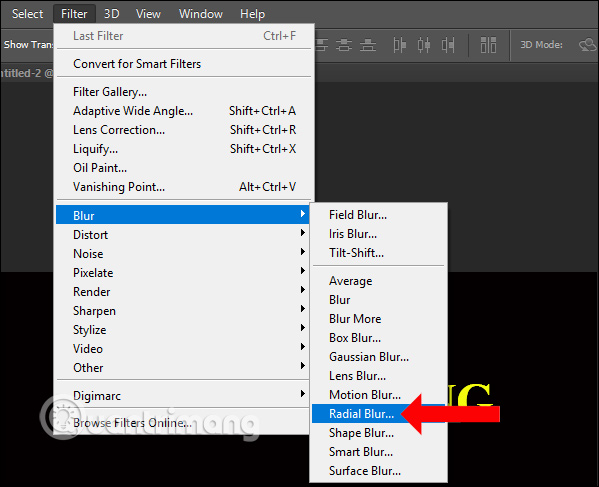This screenshot has width=599, height=487.
Task: Close the open Filter menu
Action: pos(74,14)
